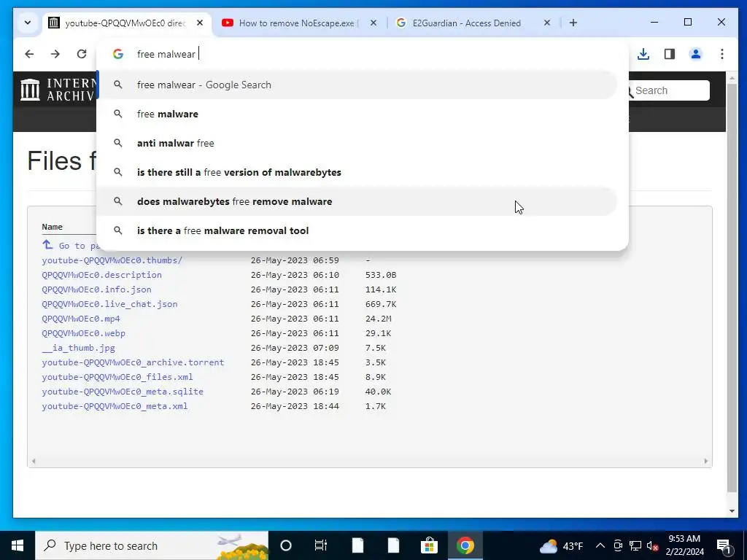Open QPQQVMwOEc0.live_chat.json link
Viewport: 747px width, 560px height.
tap(109, 304)
